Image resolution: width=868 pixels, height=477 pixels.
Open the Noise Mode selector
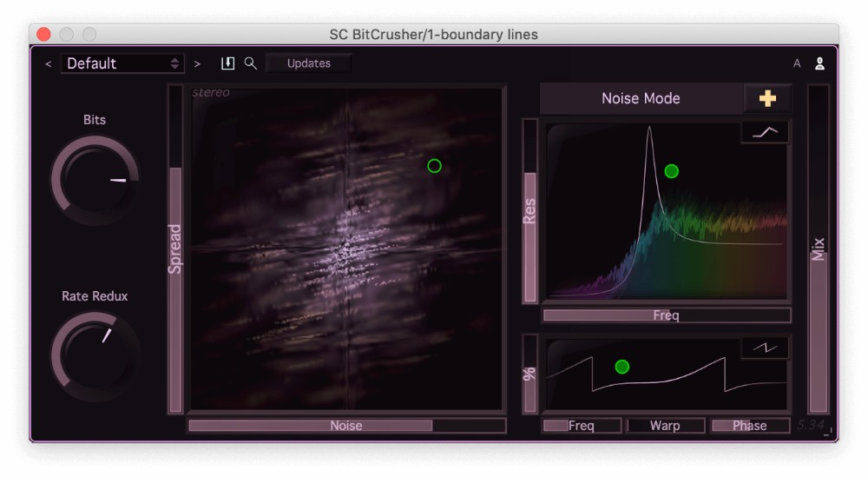(641, 99)
